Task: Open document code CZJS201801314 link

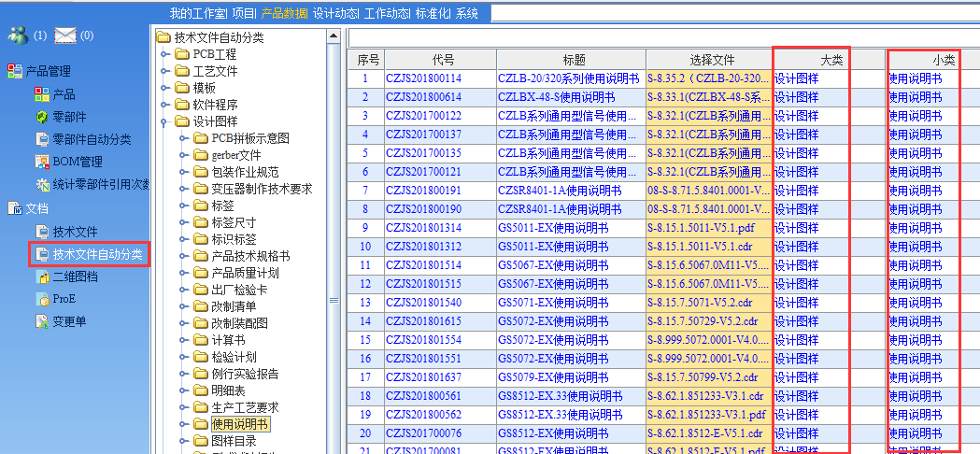Action: pyautogui.click(x=423, y=228)
